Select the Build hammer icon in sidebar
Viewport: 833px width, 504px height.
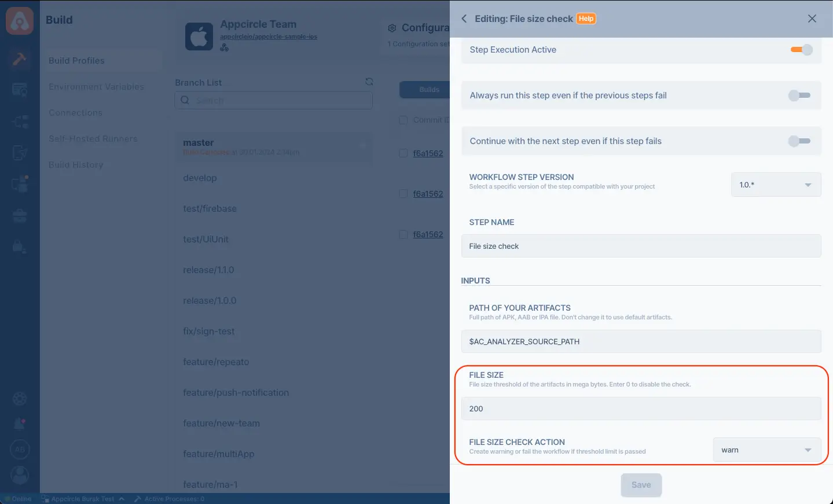point(20,59)
